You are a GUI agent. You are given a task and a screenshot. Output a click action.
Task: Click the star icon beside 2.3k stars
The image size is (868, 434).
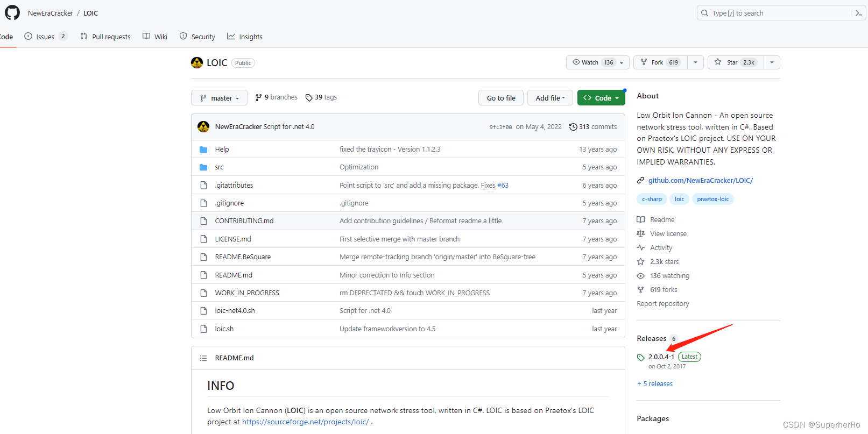coord(640,261)
